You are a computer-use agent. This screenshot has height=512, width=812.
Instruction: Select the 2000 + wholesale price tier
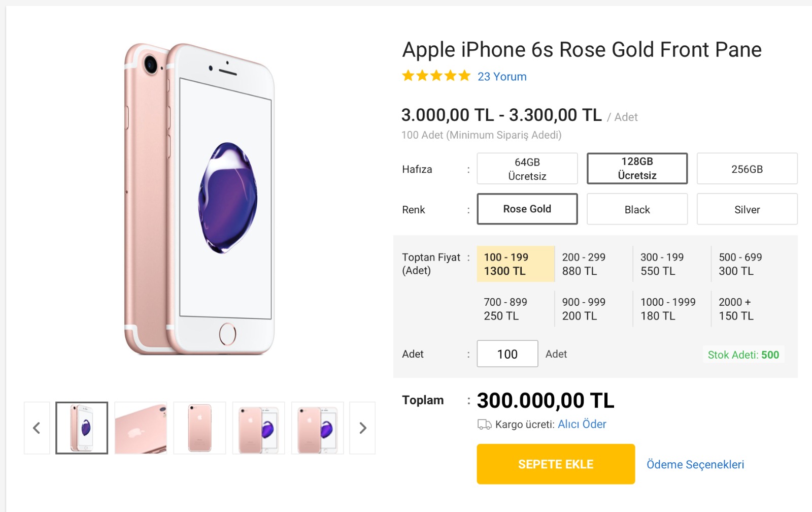pos(736,309)
